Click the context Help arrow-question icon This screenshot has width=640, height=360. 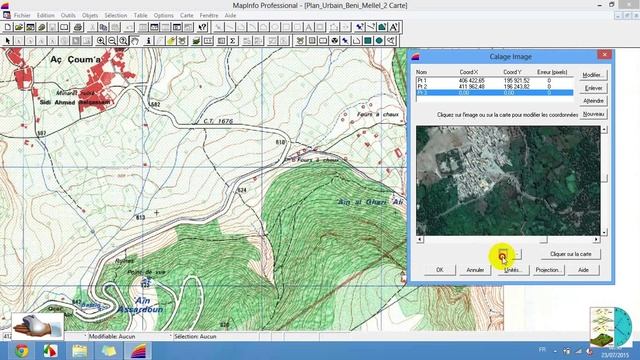pyautogui.click(x=202, y=27)
